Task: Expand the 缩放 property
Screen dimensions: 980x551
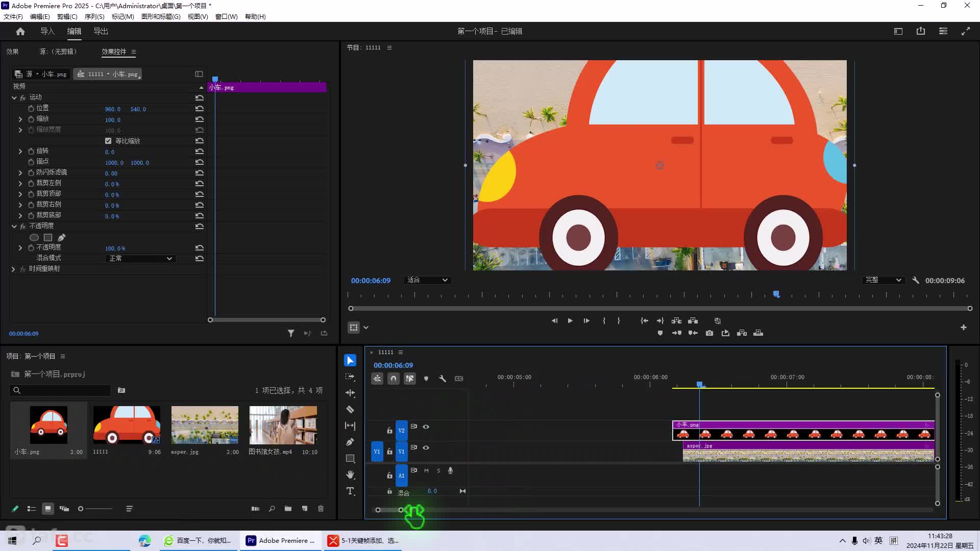Action: [x=20, y=119]
